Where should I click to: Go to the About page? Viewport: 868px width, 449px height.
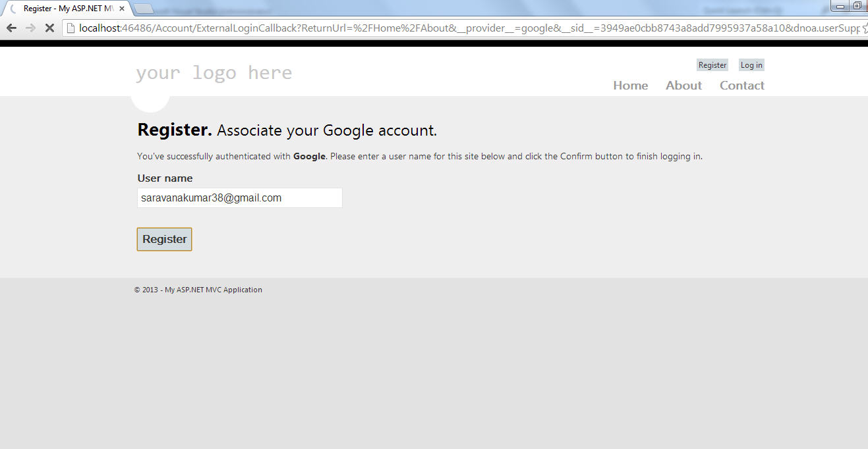(683, 86)
